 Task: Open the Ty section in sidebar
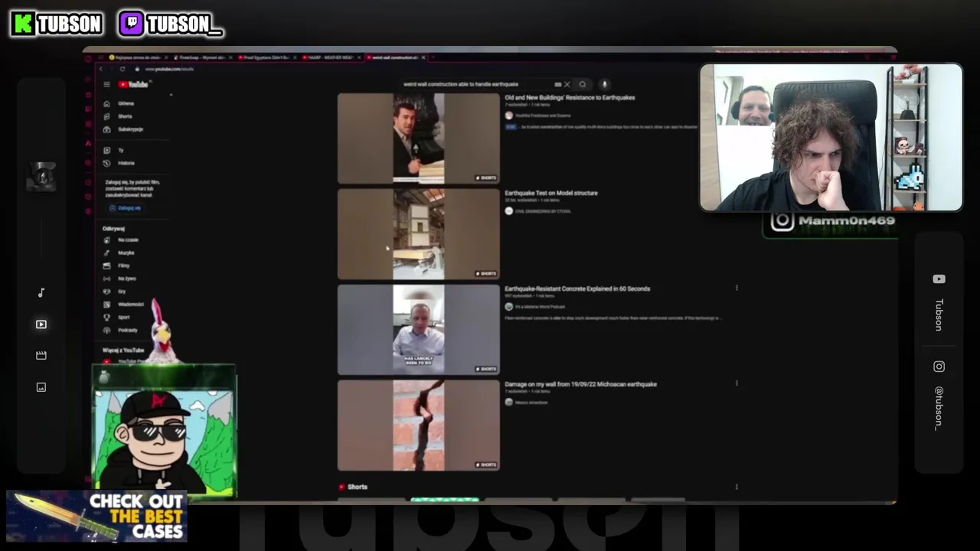click(x=115, y=150)
